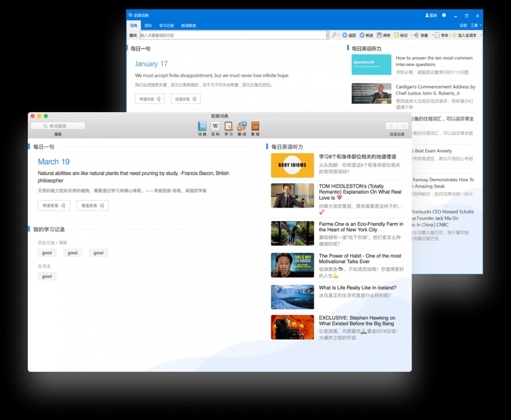The image size is (511, 420).
Task: Switch to the 翻译朗读 tab
Action: (188, 26)
